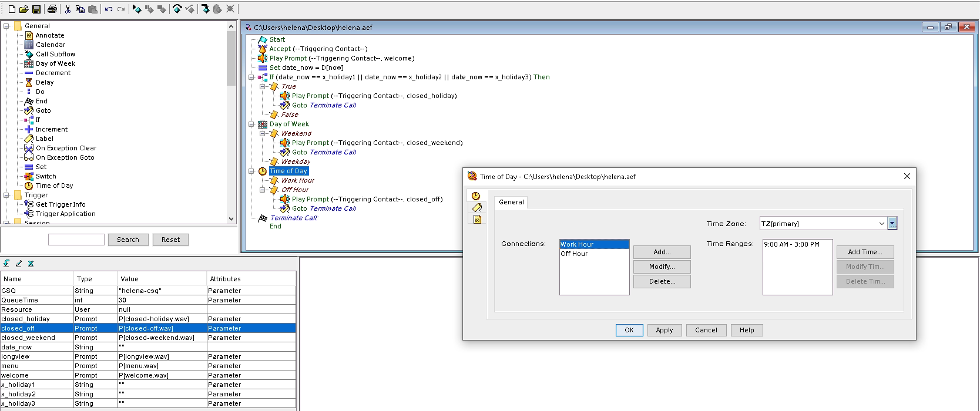The height and width of the screenshot is (411, 980).
Task: Click the palette search text field
Action: [76, 240]
